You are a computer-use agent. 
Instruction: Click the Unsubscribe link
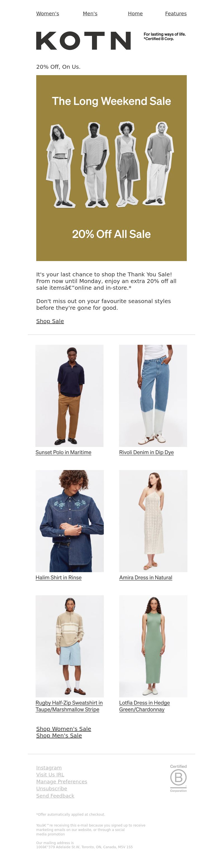point(52,788)
